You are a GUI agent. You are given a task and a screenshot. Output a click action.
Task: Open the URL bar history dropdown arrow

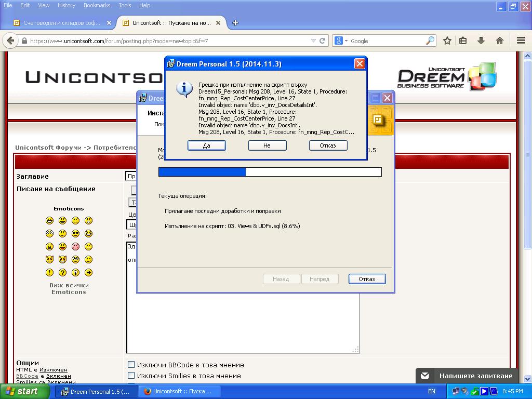[313, 41]
